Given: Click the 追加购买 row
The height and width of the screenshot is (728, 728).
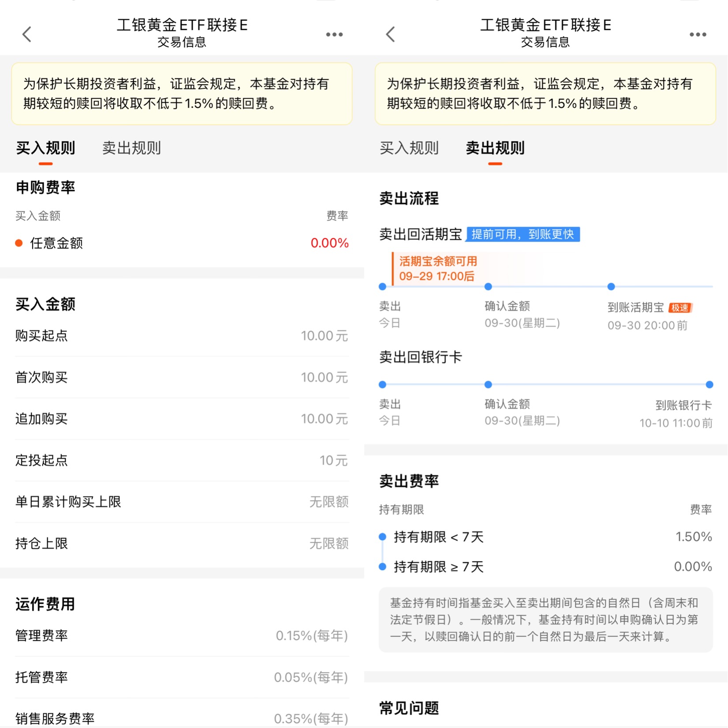Looking at the screenshot, I should tap(182, 419).
